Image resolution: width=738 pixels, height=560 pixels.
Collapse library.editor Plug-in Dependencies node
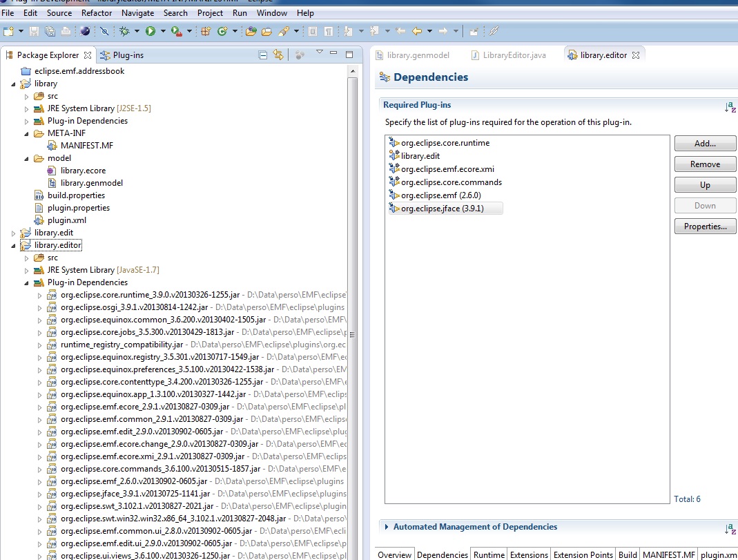pyautogui.click(x=26, y=283)
